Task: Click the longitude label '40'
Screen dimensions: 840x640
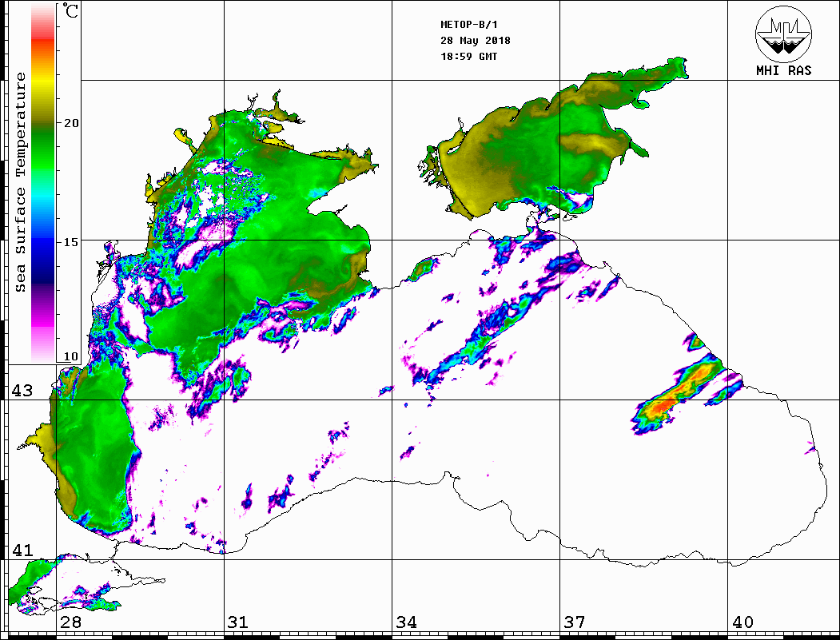Action: 742,622
